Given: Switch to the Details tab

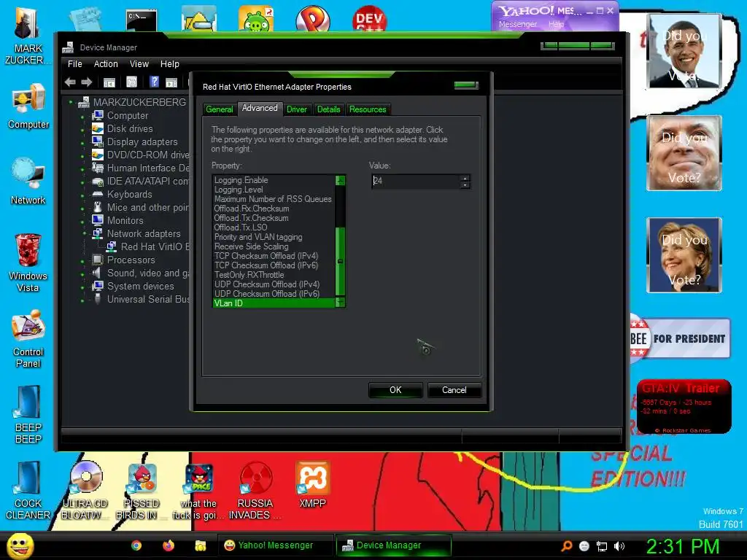Looking at the screenshot, I should click(329, 109).
